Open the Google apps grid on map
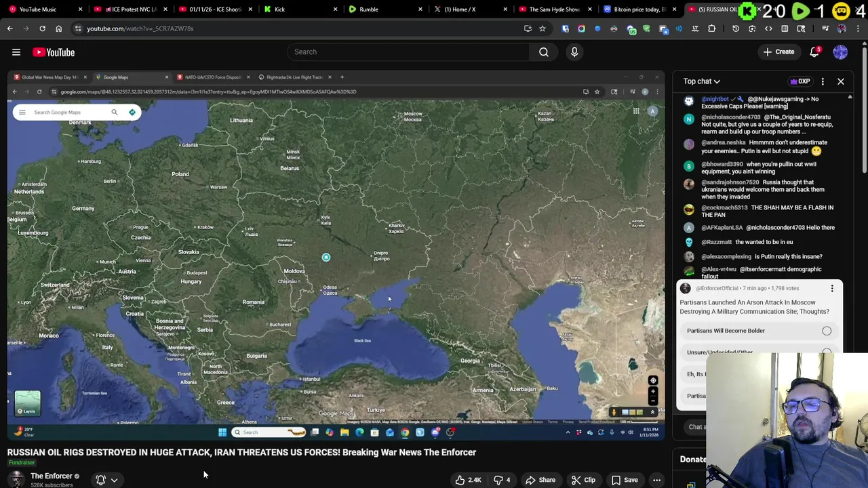The image size is (868, 488). click(636, 111)
